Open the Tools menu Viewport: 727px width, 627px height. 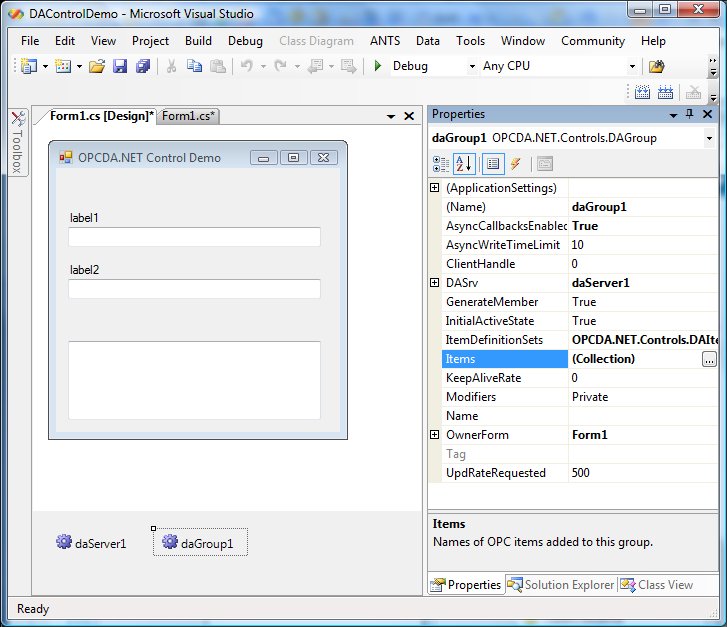pos(470,41)
